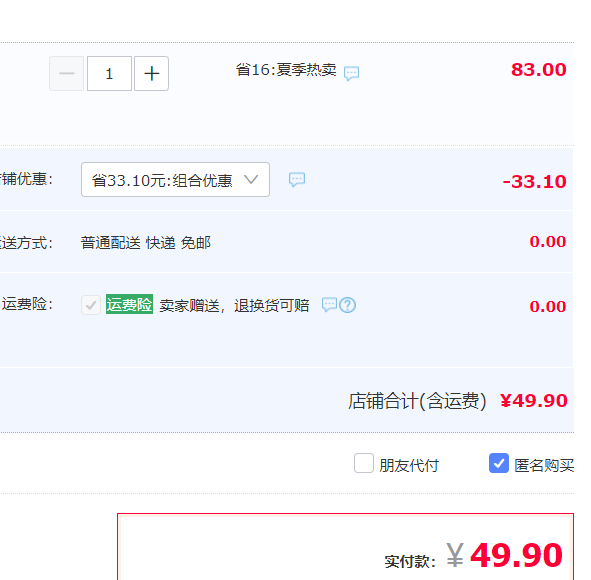The height and width of the screenshot is (580, 591).
Task: Click the 朋友代付 label text
Action: pyautogui.click(x=409, y=465)
